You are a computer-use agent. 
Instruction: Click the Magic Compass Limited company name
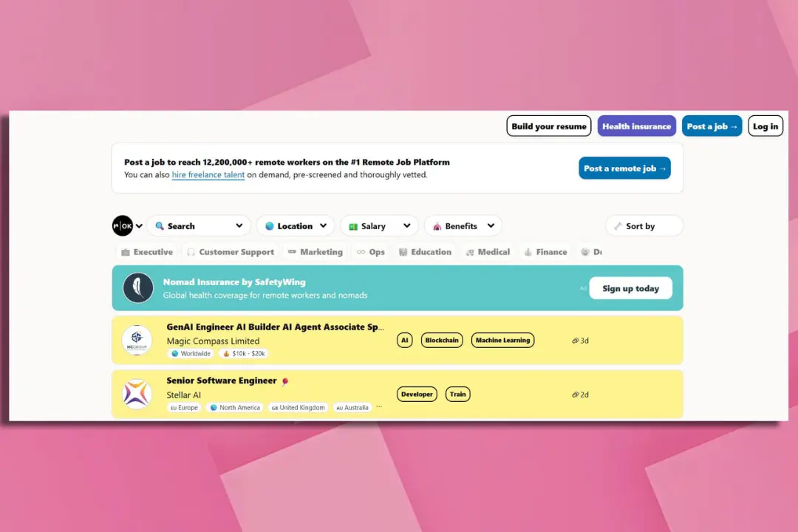point(213,341)
